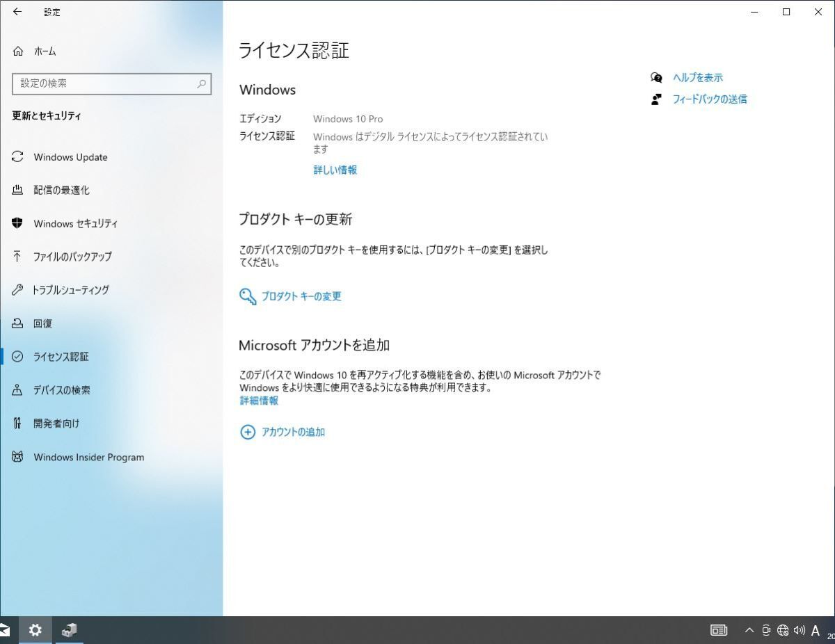Click the ライセンス認証 page heading
Viewport: 835px width, 644px height.
(x=294, y=51)
